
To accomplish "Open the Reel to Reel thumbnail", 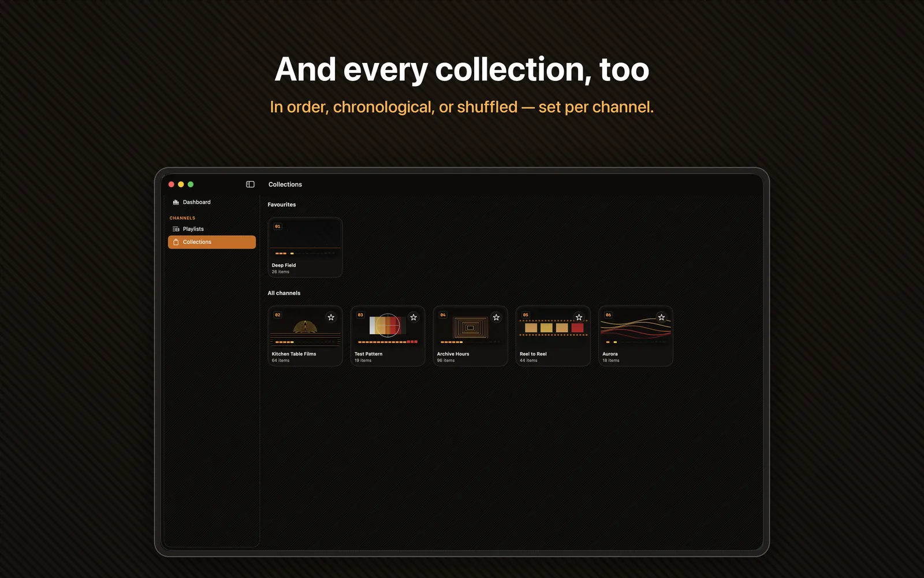I will point(553,327).
